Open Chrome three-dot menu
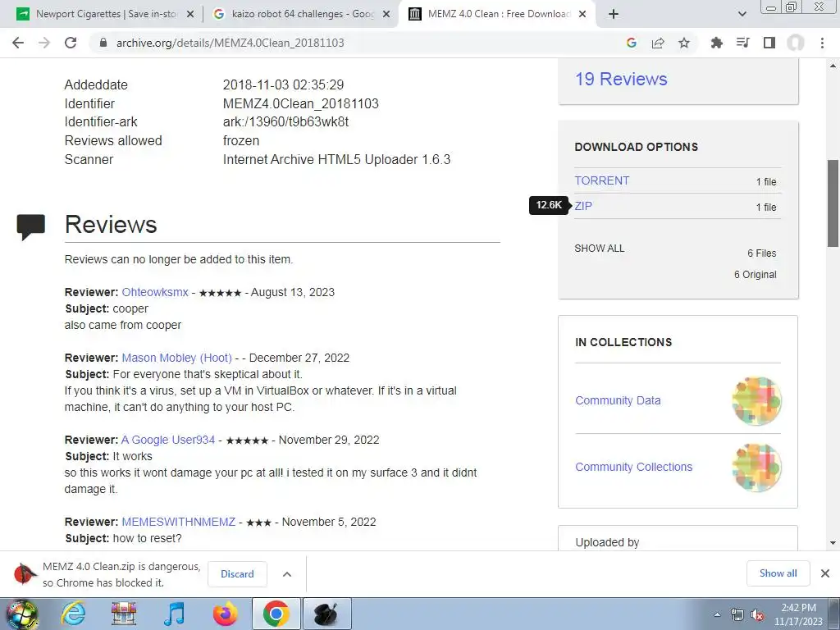The width and height of the screenshot is (840, 630). pos(822,43)
